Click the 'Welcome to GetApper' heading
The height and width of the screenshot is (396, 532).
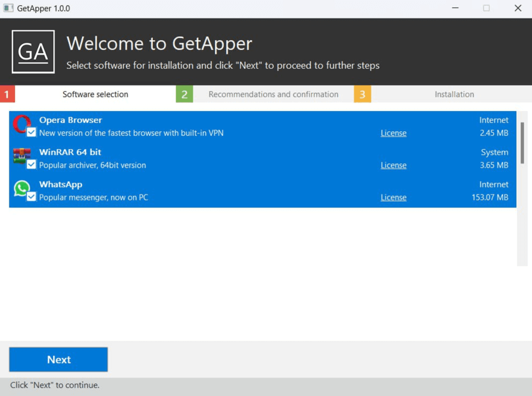click(x=159, y=43)
